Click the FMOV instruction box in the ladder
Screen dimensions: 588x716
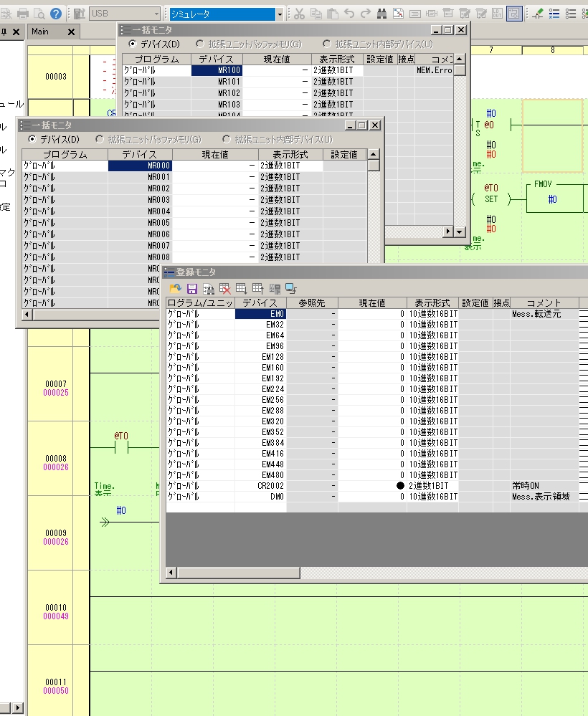point(555,197)
